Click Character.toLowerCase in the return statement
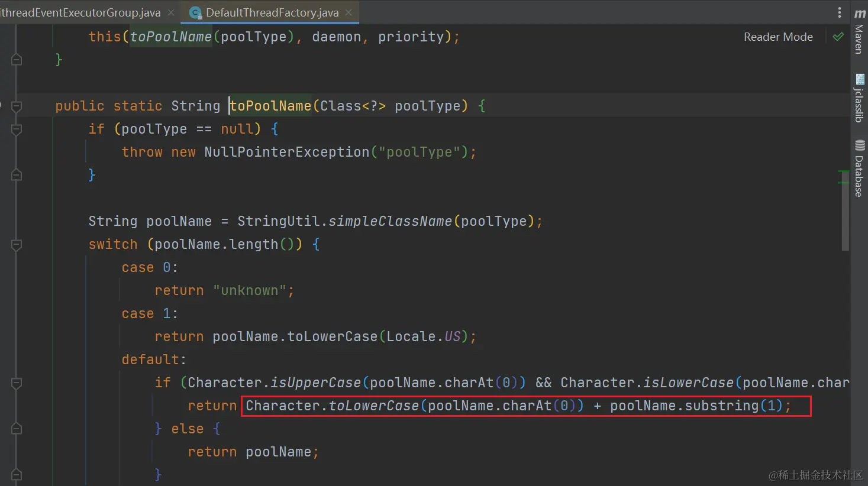This screenshot has height=486, width=868. pyautogui.click(x=333, y=406)
